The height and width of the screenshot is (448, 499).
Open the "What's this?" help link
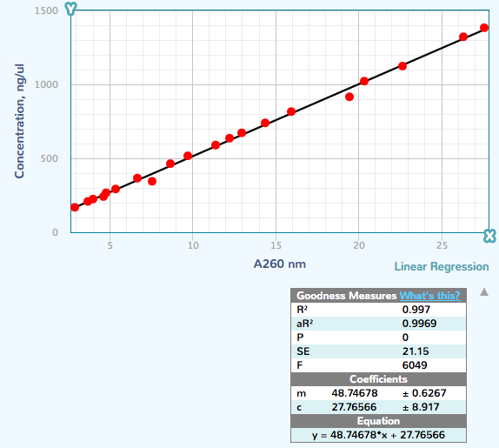[429, 296]
